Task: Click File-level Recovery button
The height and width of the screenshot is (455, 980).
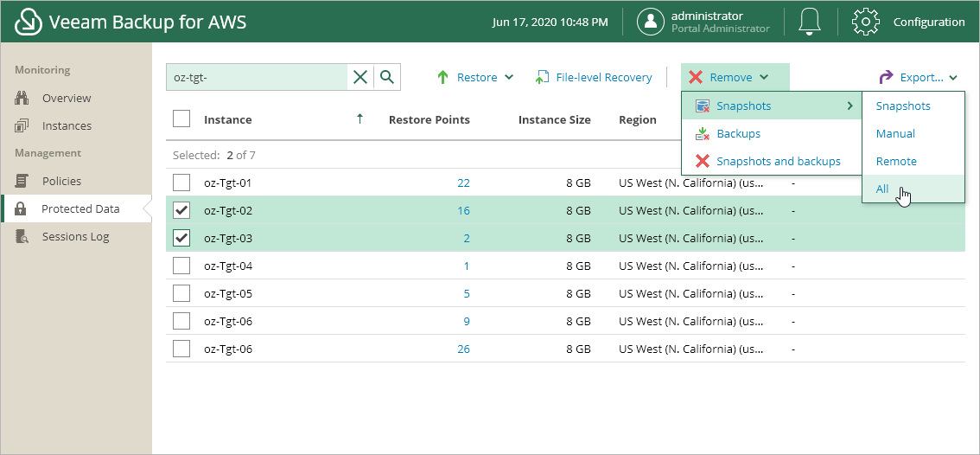Action: [604, 77]
